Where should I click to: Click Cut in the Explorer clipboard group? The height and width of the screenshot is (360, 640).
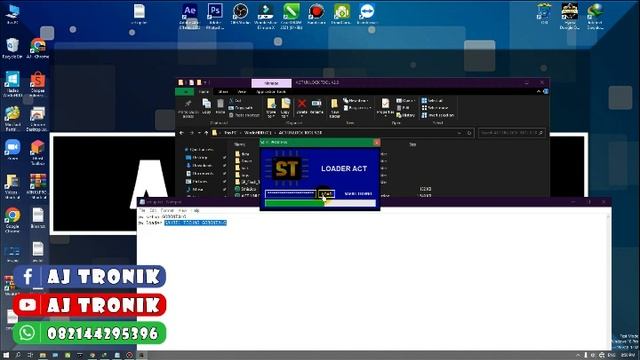236,100
